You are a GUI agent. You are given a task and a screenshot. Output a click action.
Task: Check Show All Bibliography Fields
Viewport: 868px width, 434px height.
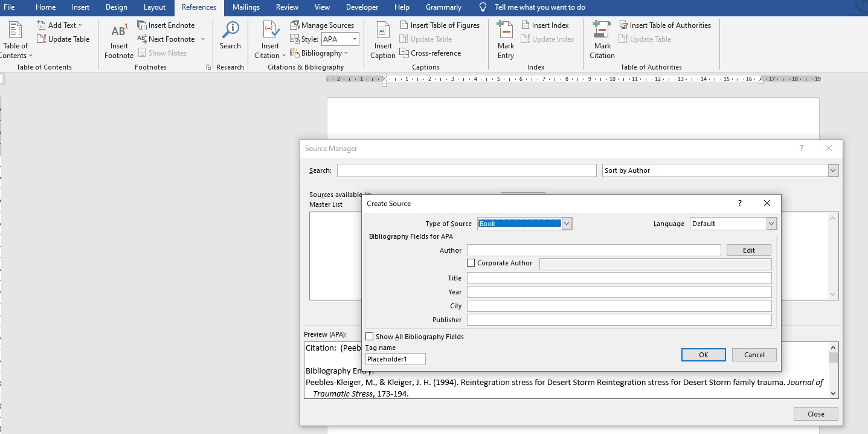click(368, 336)
